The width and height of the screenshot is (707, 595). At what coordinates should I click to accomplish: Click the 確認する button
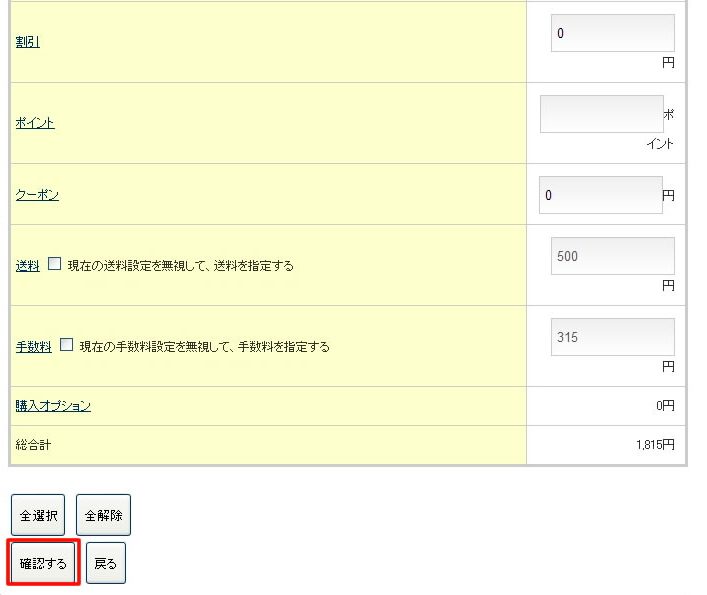coord(43,564)
